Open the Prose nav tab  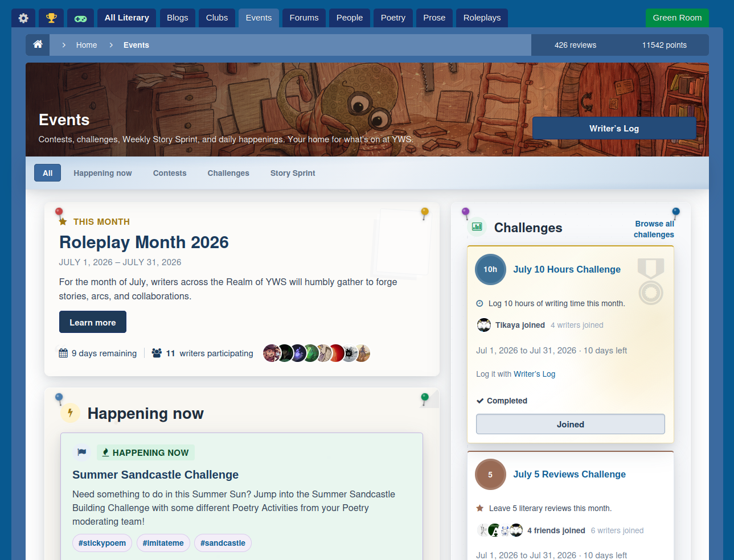click(x=434, y=18)
